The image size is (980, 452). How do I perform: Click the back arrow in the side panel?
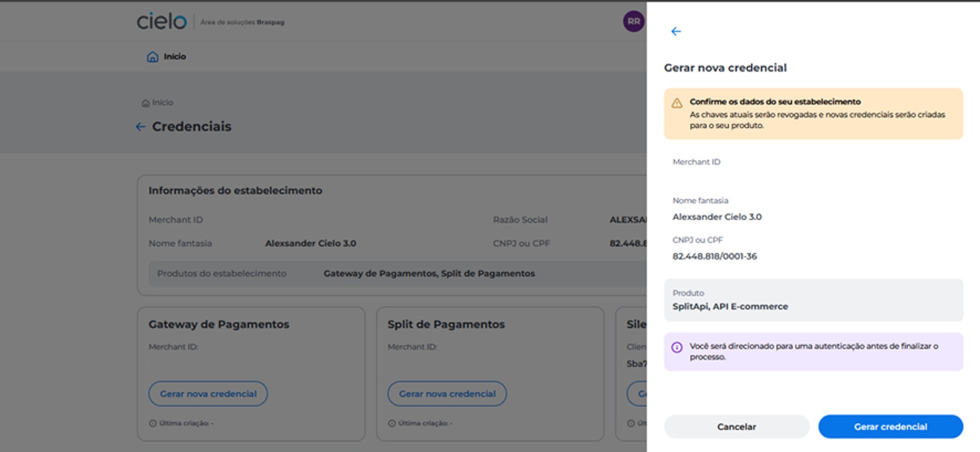[676, 32]
